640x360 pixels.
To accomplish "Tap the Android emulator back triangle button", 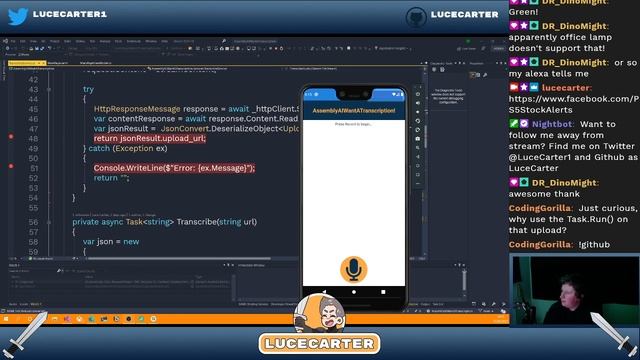I will (x=324, y=292).
